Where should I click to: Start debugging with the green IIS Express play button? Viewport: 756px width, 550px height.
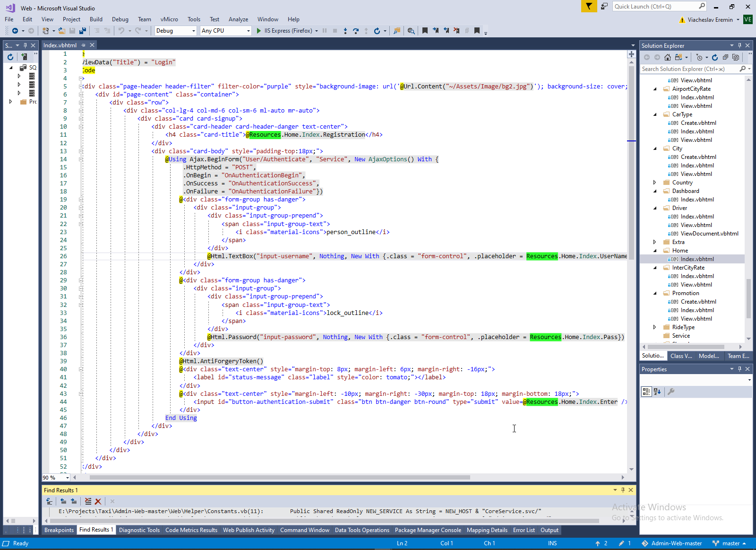(259, 31)
